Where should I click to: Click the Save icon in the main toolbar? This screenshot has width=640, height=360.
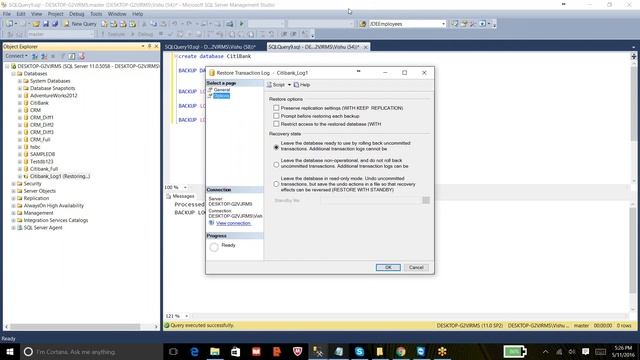click(x=46, y=24)
